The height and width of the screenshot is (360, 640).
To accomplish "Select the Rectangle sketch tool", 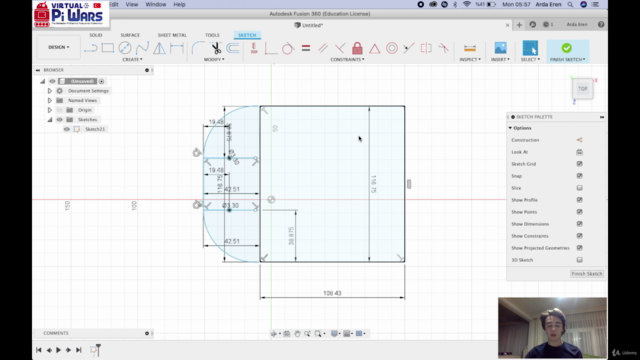I will [x=108, y=48].
